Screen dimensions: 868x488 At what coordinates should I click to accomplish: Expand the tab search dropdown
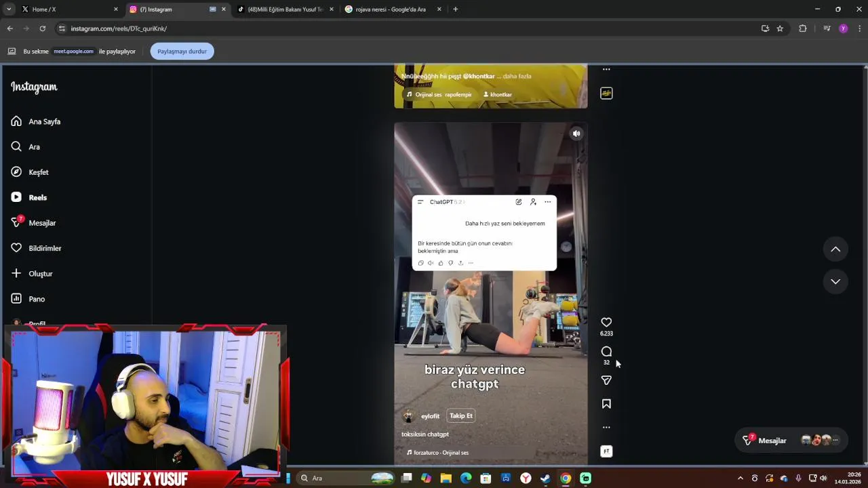point(8,9)
